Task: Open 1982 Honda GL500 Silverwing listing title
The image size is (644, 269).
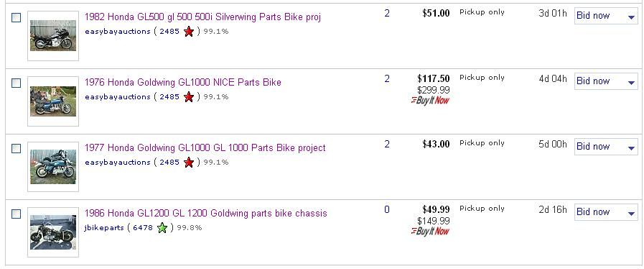Action: pyautogui.click(x=202, y=17)
